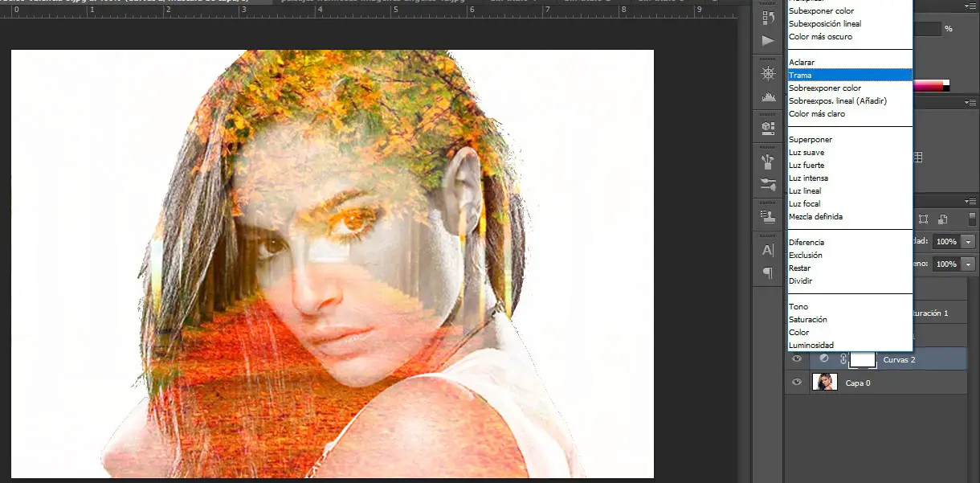Open the Color panel flyout menu icon
This screenshot has width=980, height=483.
(971, 4)
